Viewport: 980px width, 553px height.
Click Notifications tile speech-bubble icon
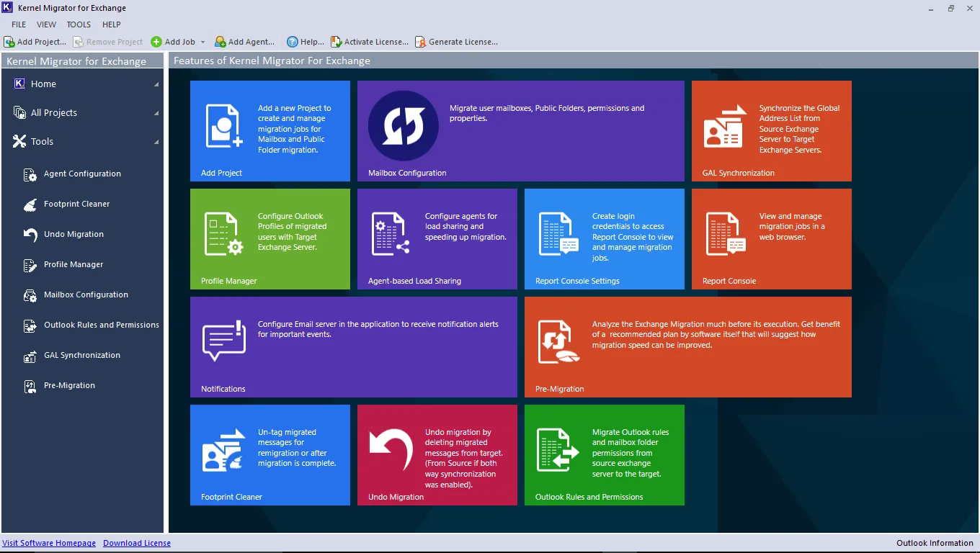[224, 341]
